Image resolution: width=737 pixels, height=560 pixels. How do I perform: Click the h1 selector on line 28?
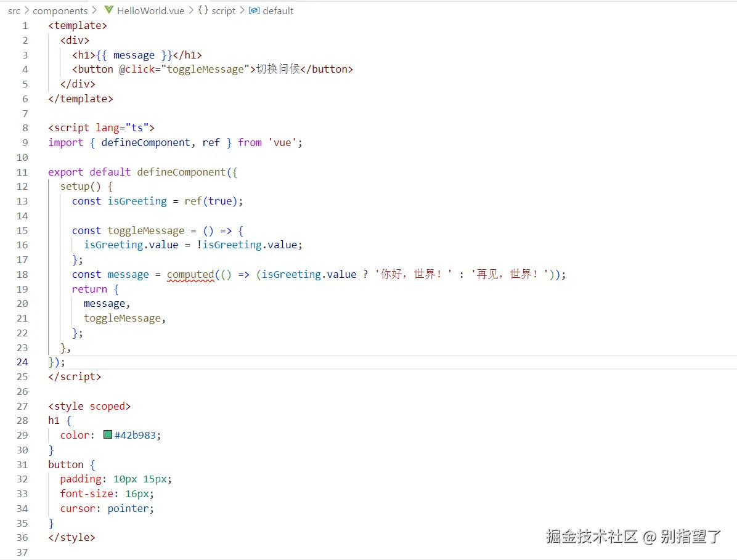(54, 421)
